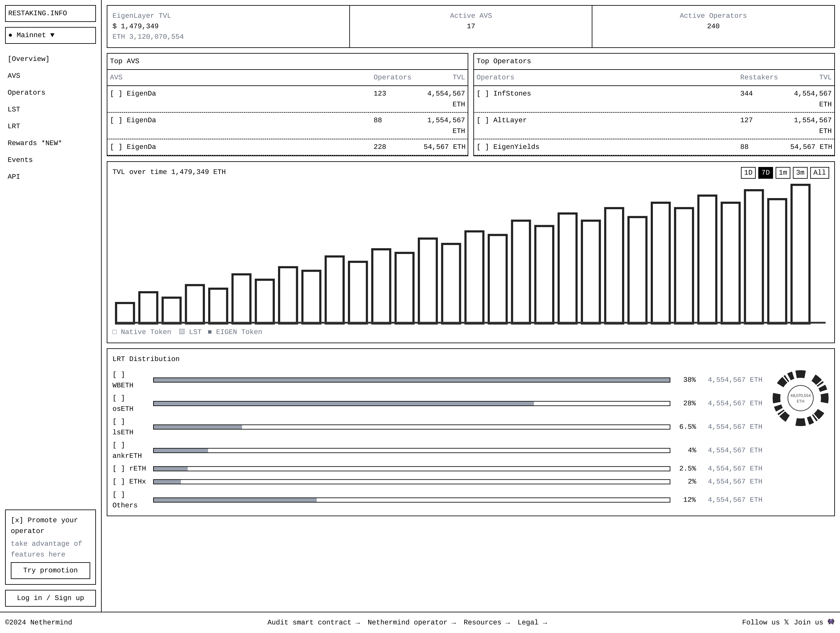840x633 pixels.
Task: Click the Top Operators panel title
Action: click(504, 62)
